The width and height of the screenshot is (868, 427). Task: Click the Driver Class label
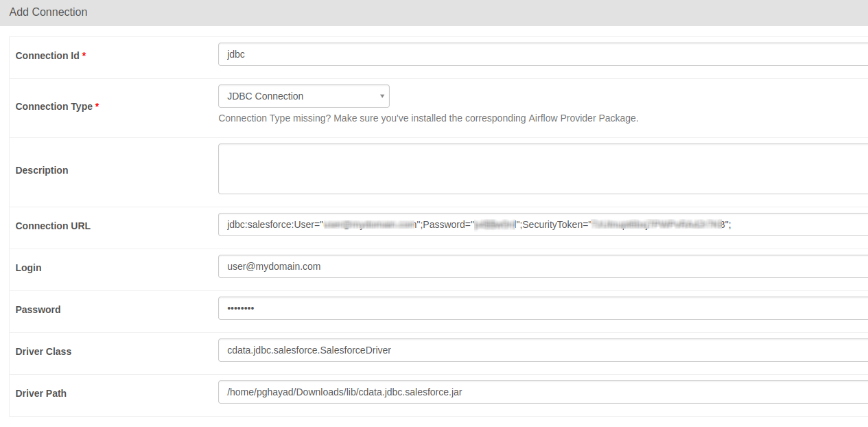(x=43, y=351)
